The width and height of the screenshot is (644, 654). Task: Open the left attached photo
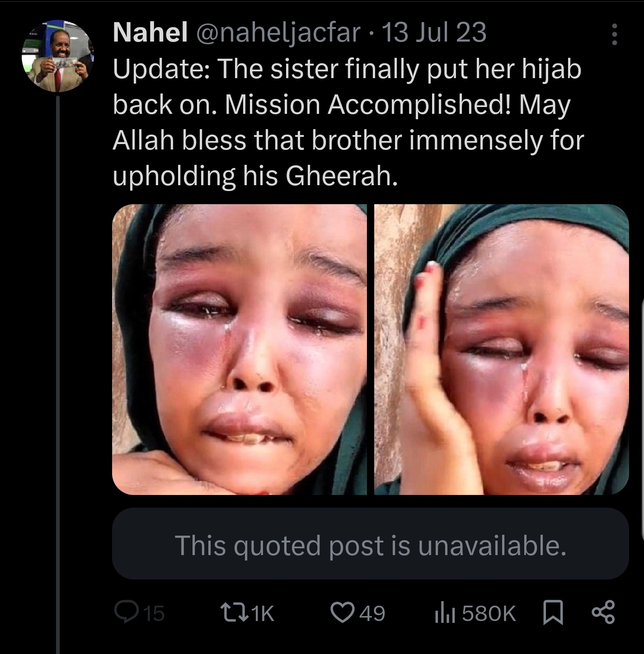[240, 349]
